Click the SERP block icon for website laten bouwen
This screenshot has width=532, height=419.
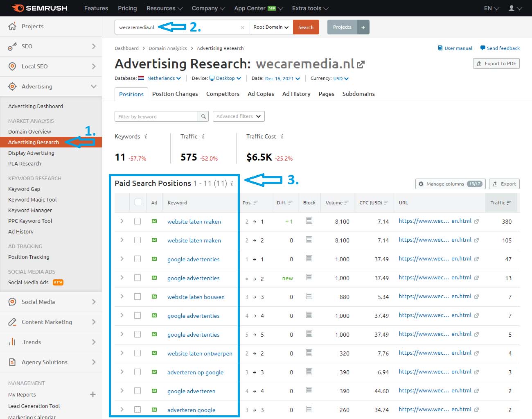(x=309, y=296)
